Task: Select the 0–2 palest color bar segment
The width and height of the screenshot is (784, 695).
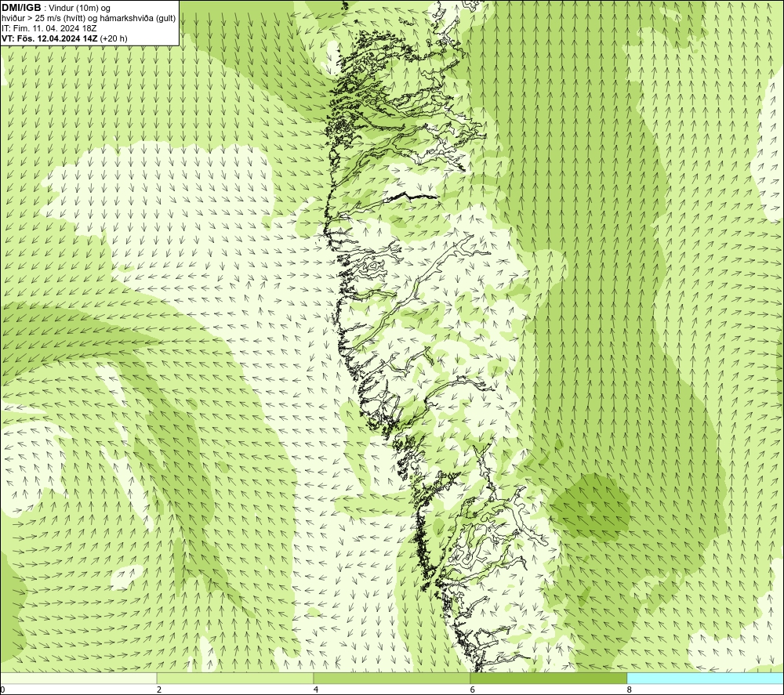Action: pyautogui.click(x=78, y=678)
